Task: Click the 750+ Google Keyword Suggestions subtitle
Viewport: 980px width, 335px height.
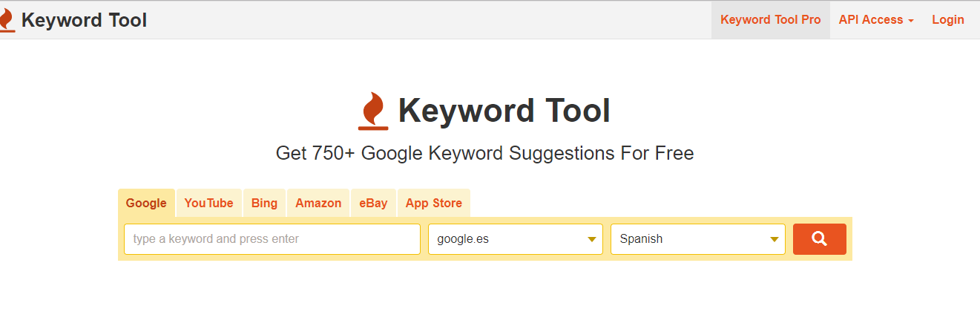Action: 484,153
